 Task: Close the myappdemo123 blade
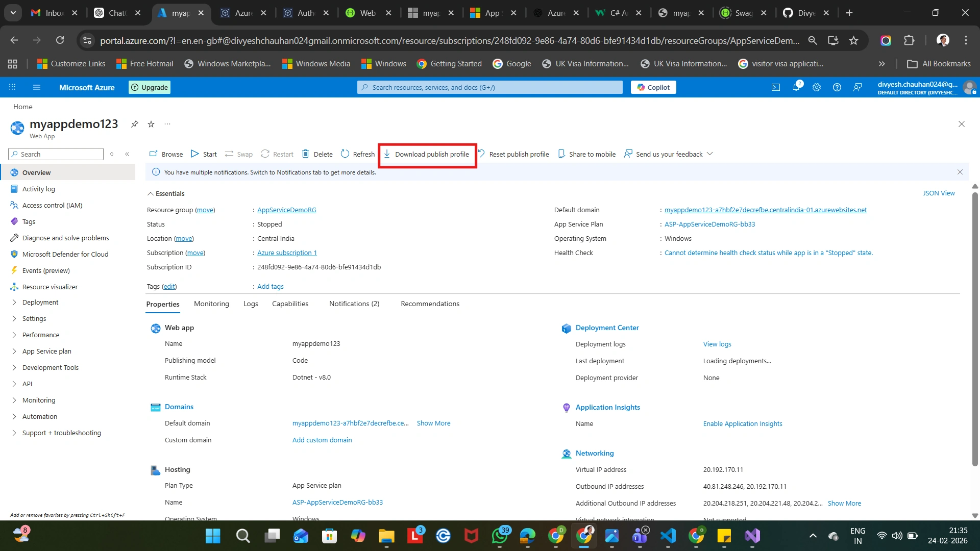point(962,124)
